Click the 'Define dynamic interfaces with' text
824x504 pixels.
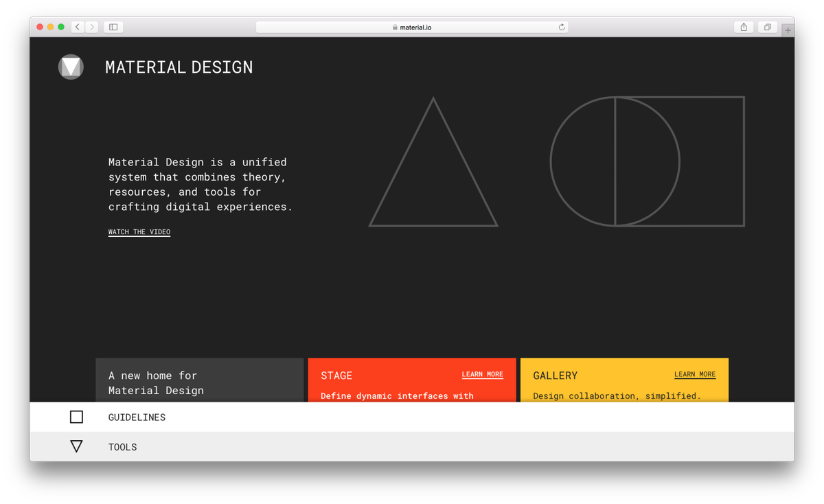(397, 396)
